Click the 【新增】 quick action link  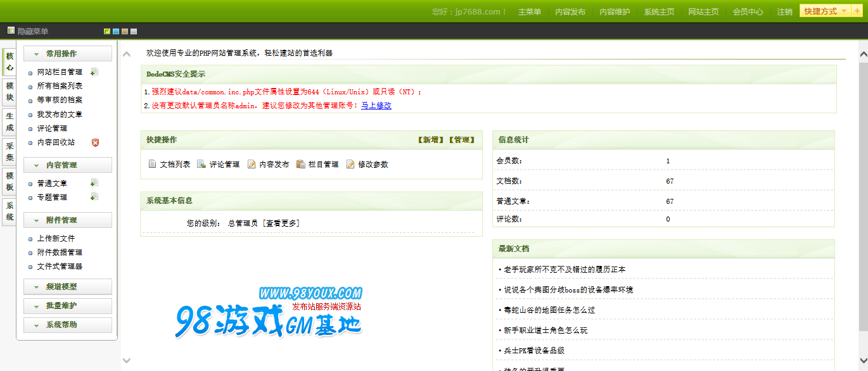pos(430,139)
